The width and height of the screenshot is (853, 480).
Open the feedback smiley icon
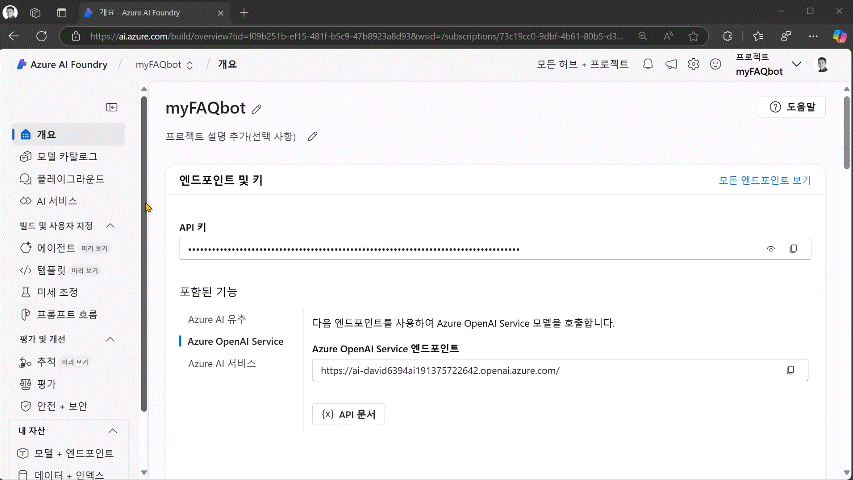(715, 64)
